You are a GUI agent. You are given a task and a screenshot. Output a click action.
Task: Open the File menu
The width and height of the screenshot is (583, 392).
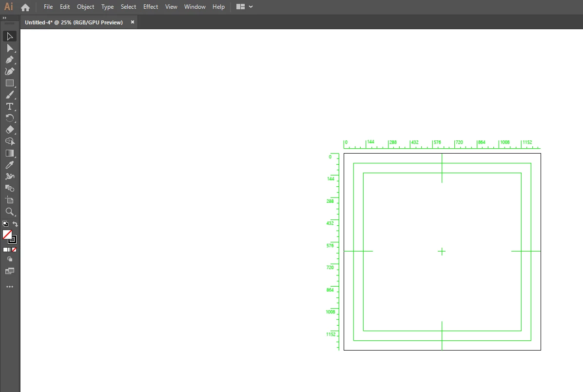coord(48,7)
